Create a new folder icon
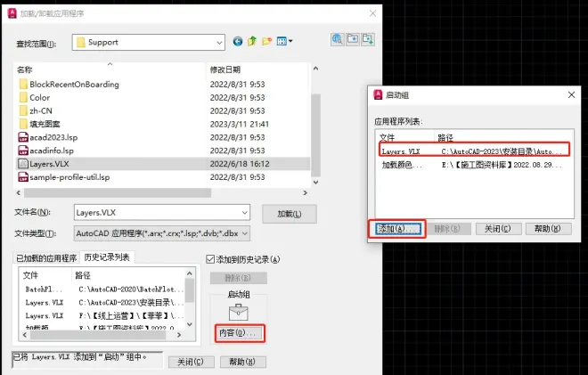The width and height of the screenshot is (588, 375). [x=266, y=41]
